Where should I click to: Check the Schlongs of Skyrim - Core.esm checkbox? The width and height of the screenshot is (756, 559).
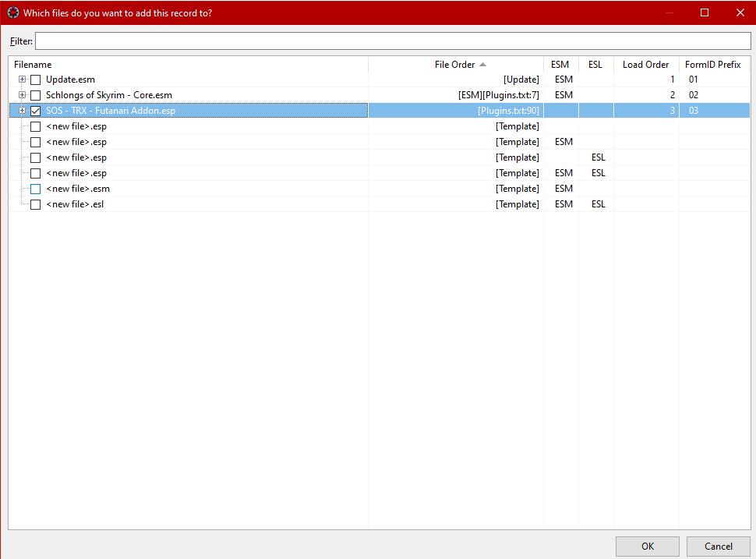[x=35, y=95]
